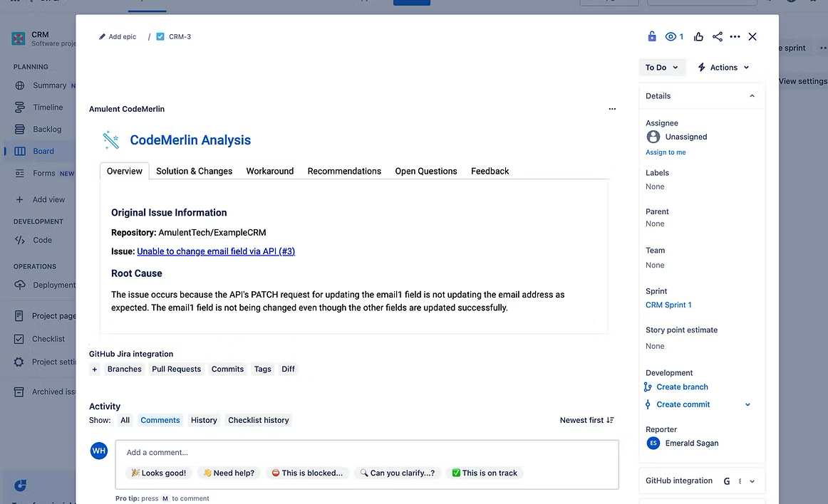The image size is (828, 504).
Task: Switch to the Workaround tab
Action: (x=270, y=171)
